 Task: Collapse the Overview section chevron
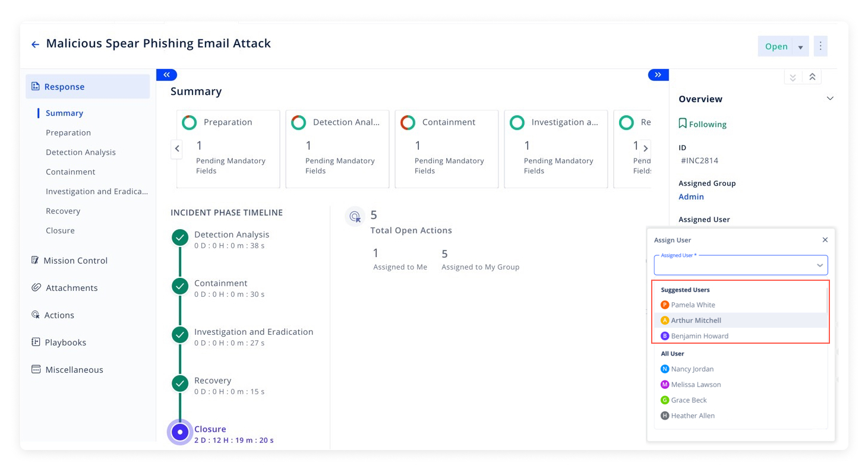click(830, 99)
